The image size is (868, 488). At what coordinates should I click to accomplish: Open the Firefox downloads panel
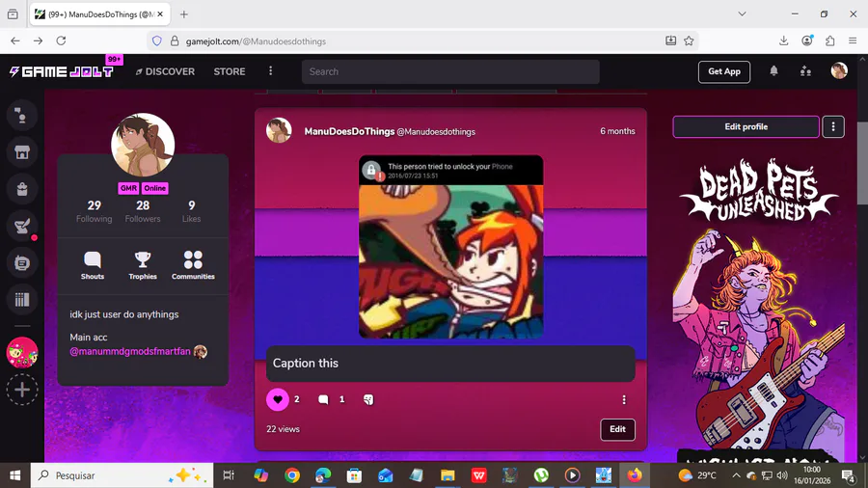783,41
